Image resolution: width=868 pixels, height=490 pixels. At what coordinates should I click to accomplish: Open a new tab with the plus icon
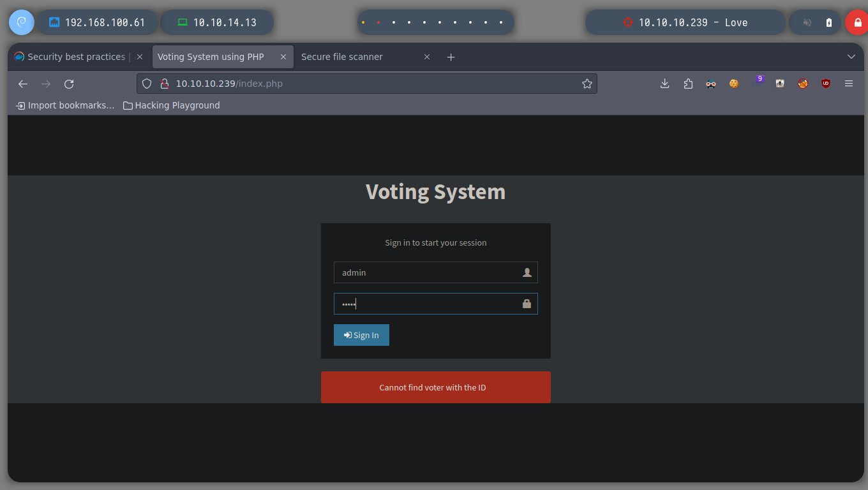point(451,57)
